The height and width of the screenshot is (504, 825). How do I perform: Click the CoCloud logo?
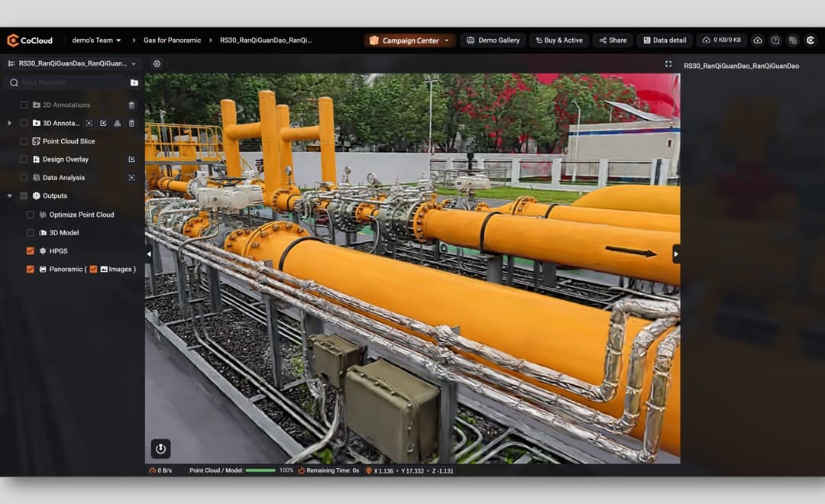point(30,40)
